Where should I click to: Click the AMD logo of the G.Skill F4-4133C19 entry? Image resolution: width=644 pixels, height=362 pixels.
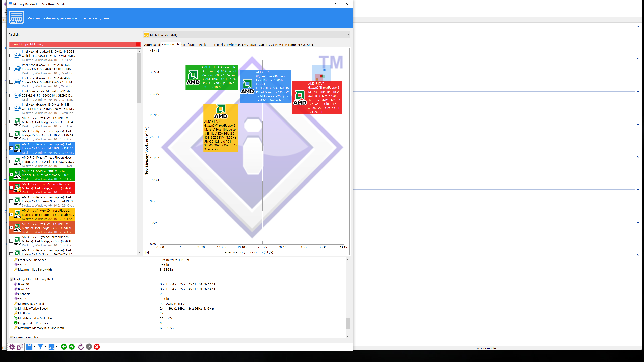(17, 161)
